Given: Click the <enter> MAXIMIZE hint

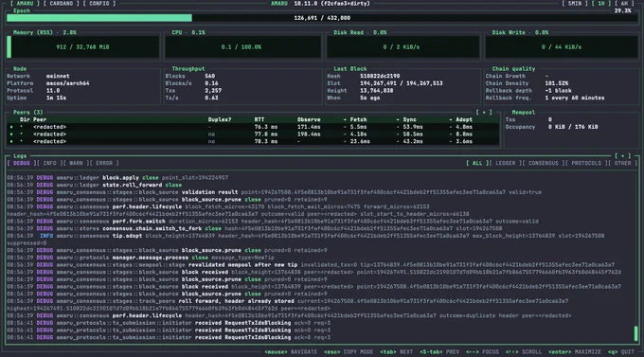Looking at the screenshot, I should point(575,352).
